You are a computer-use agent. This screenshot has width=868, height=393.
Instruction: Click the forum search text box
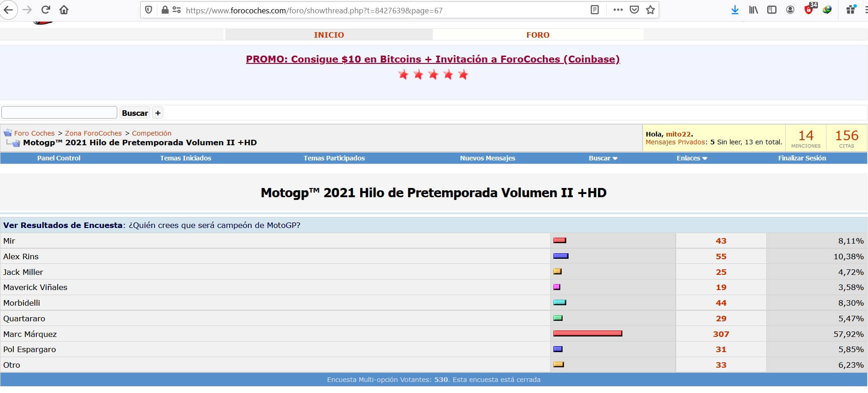click(59, 113)
